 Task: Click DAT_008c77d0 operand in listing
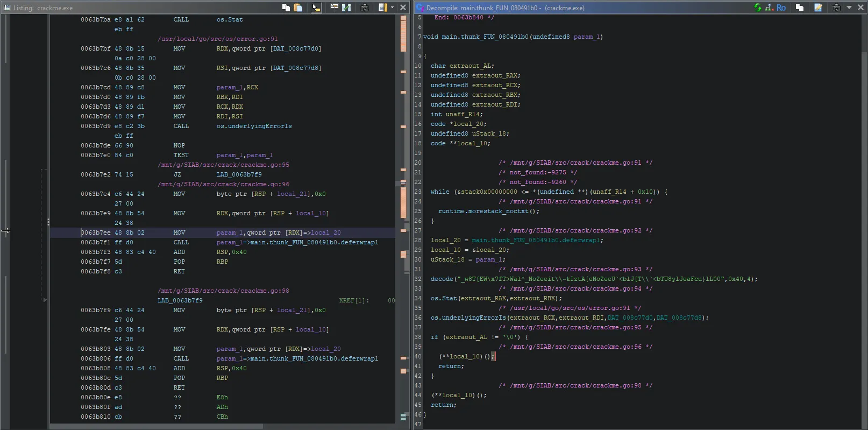[296, 48]
